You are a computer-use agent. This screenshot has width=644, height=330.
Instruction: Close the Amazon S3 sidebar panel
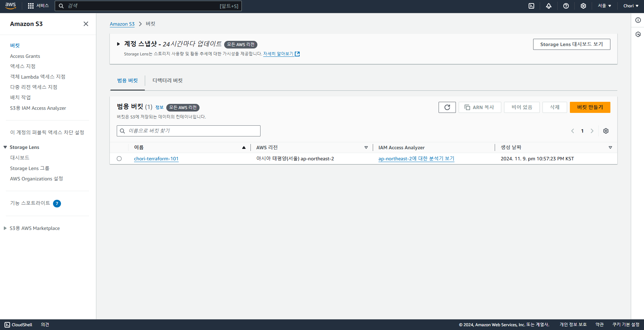pos(86,24)
